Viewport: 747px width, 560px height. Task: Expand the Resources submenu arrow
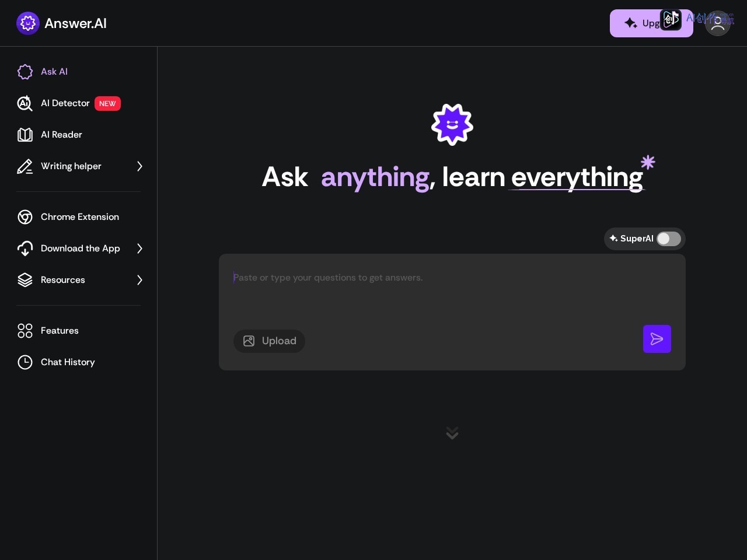pos(139,280)
